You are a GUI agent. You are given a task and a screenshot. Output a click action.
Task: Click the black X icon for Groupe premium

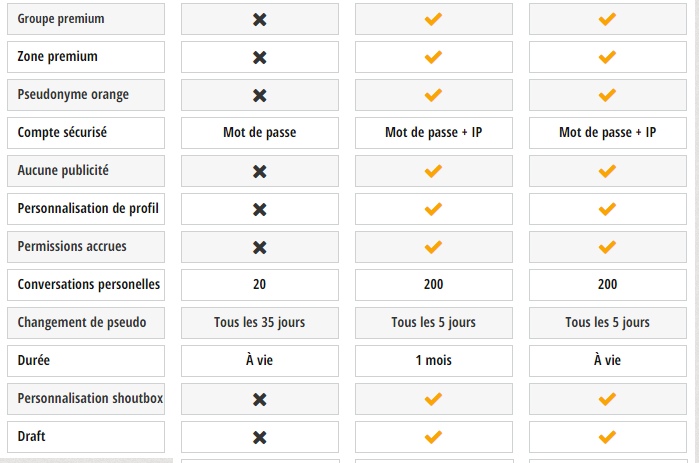pos(259,19)
